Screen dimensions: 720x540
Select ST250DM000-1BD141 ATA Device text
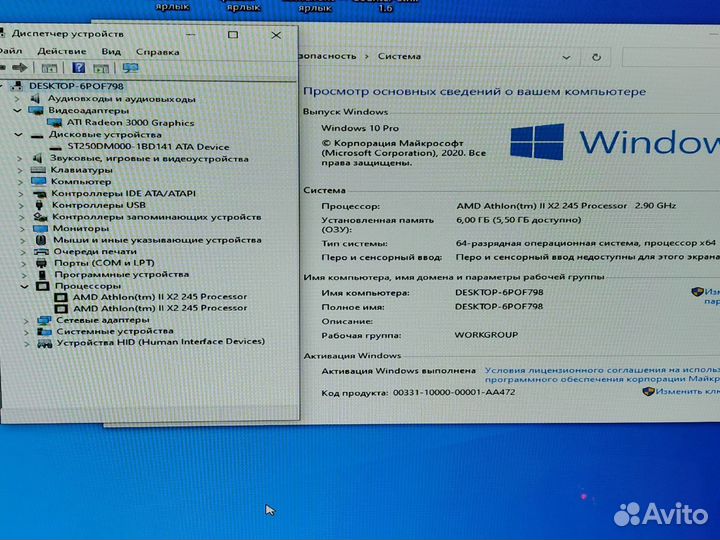148,147
